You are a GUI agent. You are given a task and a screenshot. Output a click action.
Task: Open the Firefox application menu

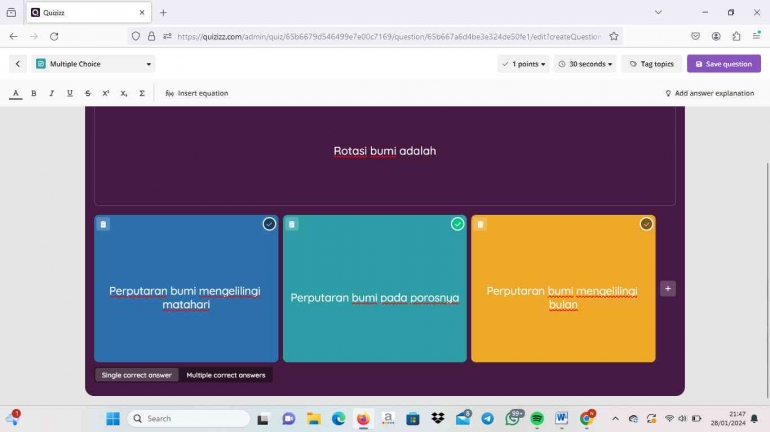click(756, 36)
